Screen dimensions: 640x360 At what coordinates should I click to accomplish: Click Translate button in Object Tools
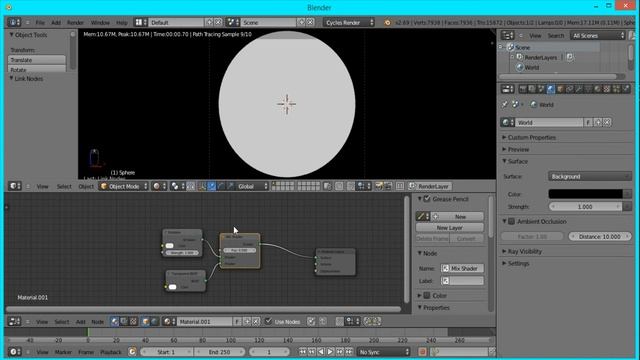[37, 60]
